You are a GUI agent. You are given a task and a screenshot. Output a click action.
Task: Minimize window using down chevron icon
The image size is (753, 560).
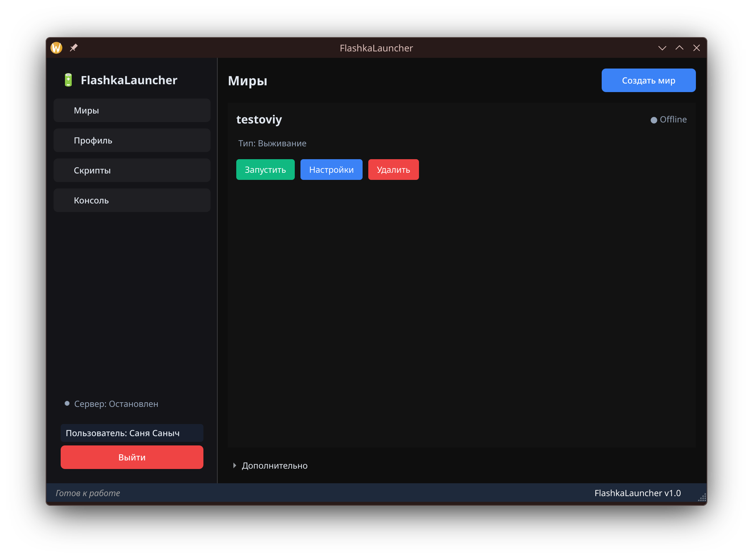(662, 48)
